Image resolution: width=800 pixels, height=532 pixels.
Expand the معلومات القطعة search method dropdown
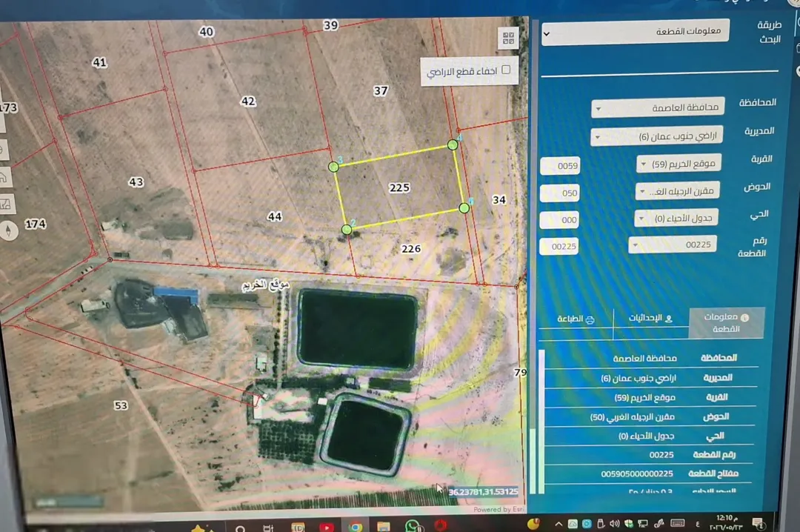pyautogui.click(x=636, y=32)
